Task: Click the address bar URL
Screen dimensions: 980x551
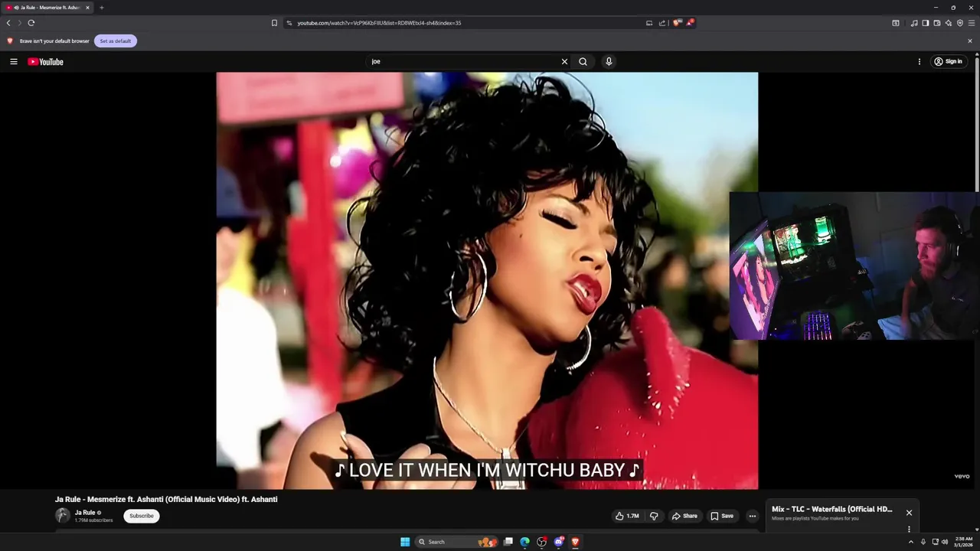Action: [x=379, y=23]
